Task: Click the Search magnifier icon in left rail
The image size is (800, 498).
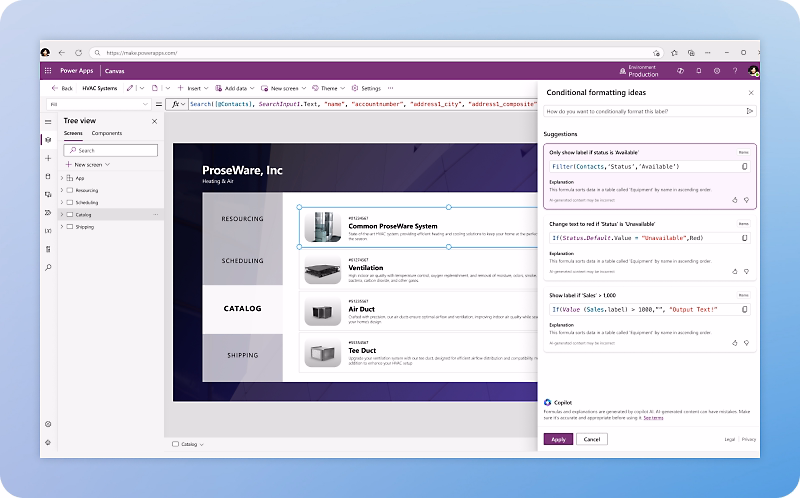Action: click(48, 267)
